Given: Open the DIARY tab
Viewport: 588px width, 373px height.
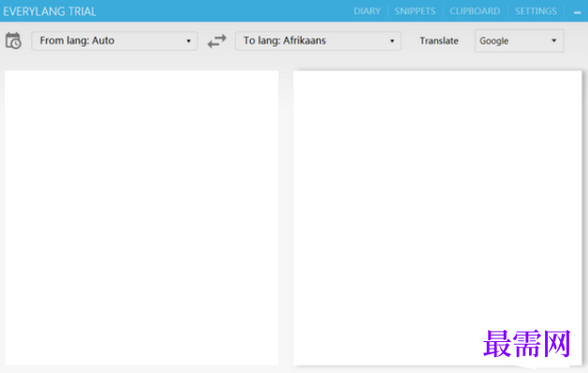Looking at the screenshot, I should (x=367, y=11).
